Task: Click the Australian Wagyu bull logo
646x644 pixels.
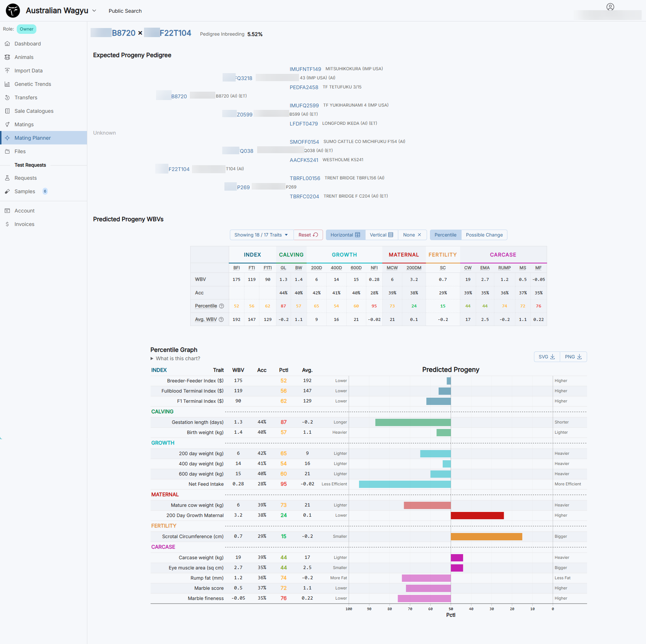Action: click(13, 11)
